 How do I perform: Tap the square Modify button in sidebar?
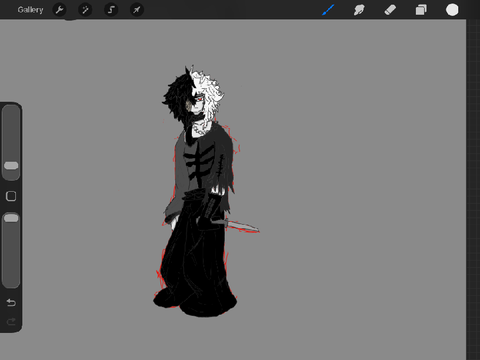click(x=11, y=196)
